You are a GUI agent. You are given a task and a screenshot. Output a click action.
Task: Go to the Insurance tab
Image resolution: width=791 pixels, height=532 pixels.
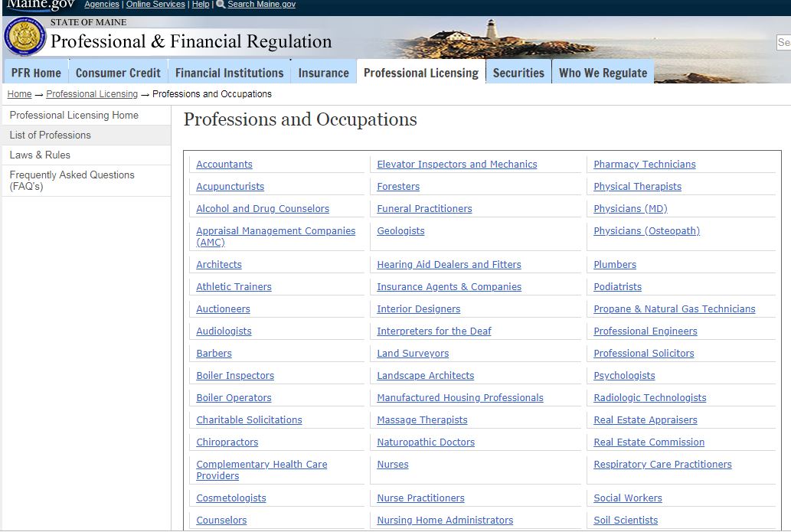(323, 73)
